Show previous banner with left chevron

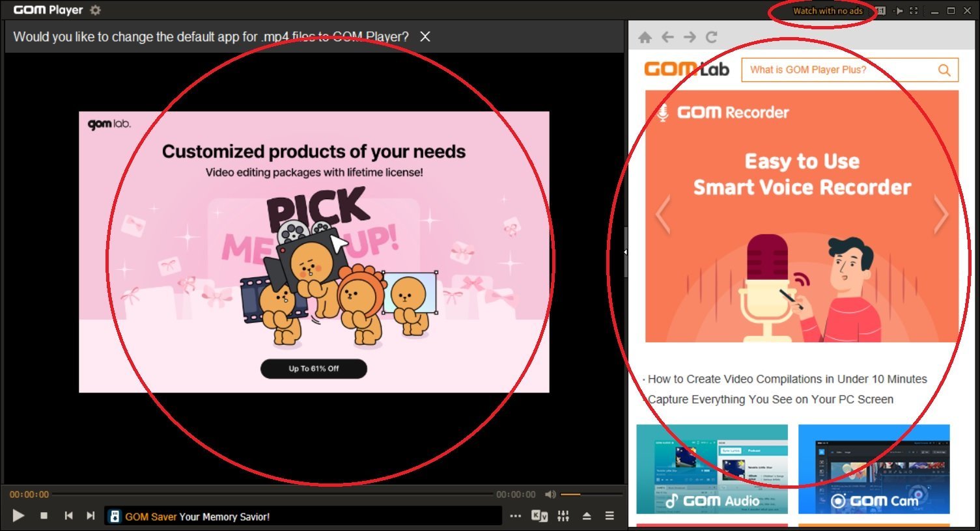tap(663, 214)
